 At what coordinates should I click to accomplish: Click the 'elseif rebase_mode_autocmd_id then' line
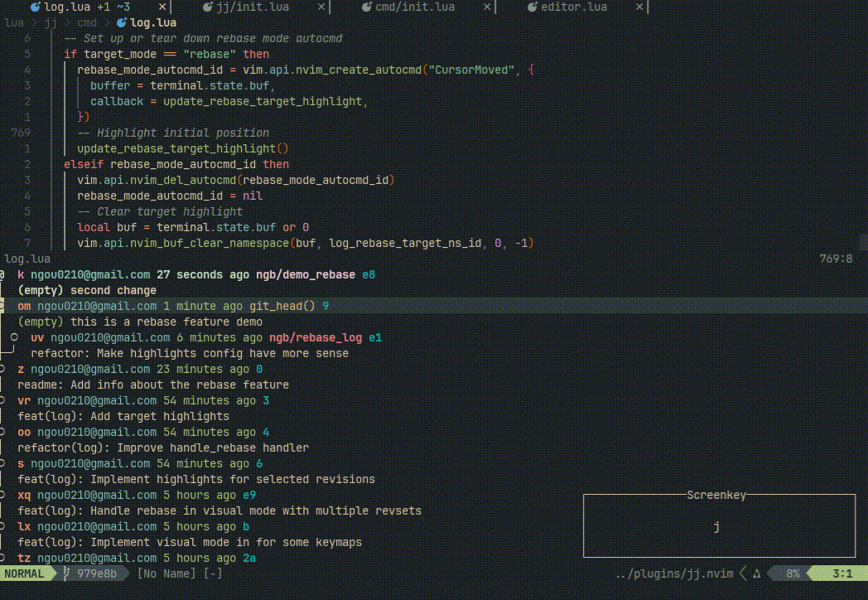176,165
